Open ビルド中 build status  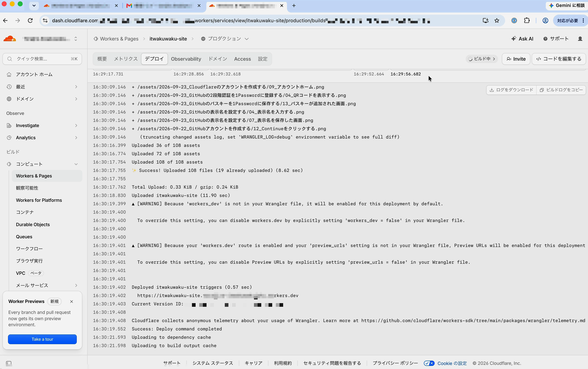coord(482,59)
